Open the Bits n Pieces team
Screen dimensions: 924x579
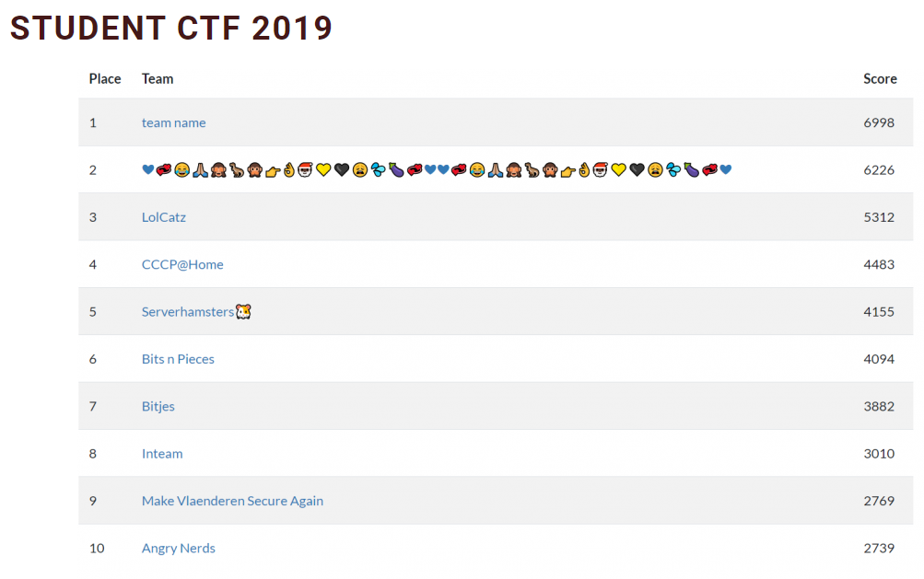tap(178, 359)
